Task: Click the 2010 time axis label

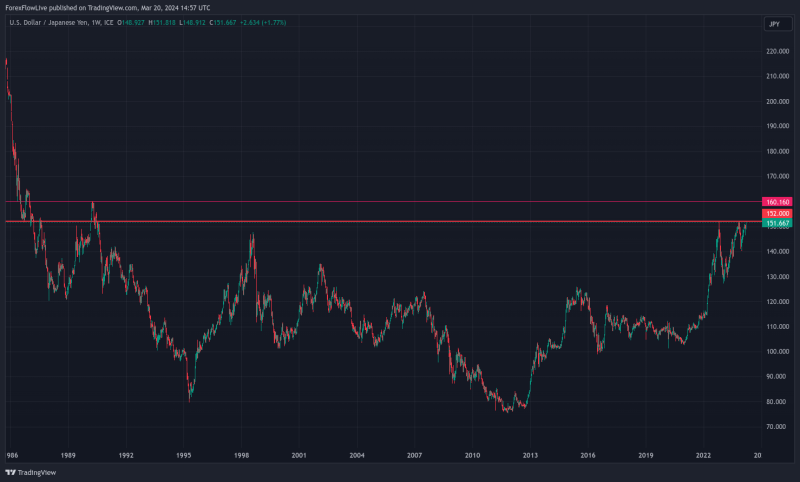Action: tap(472, 455)
